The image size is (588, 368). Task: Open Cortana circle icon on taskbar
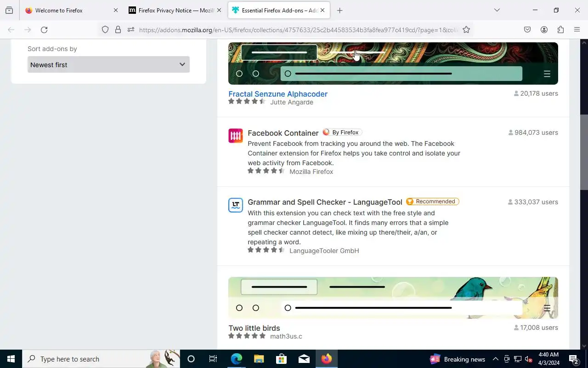click(191, 359)
